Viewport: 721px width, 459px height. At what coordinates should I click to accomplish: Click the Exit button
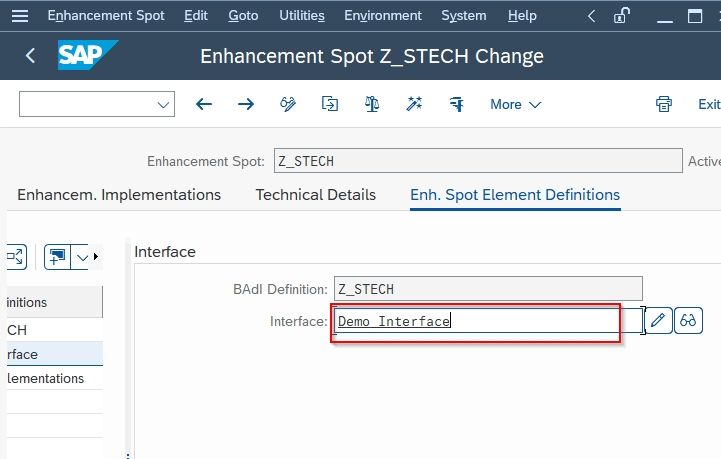coord(709,104)
